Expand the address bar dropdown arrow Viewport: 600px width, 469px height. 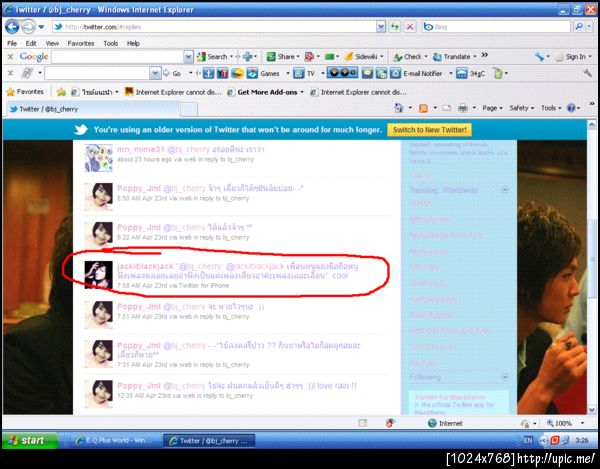380,26
